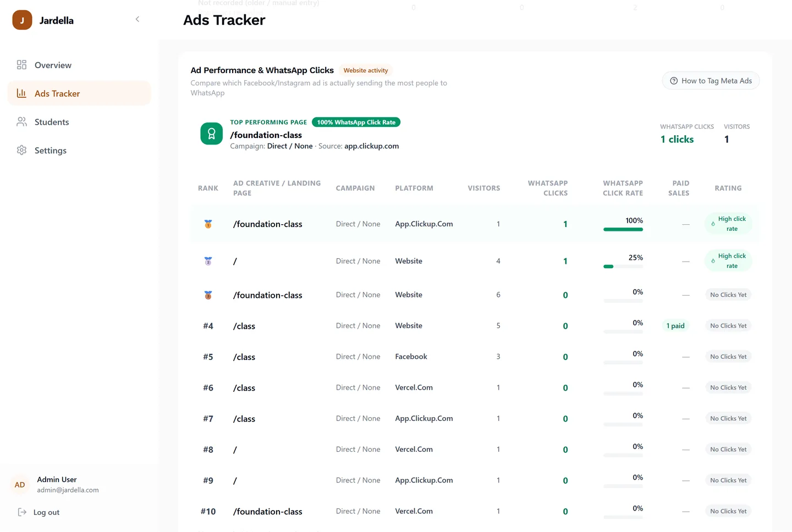Go to the Students section

(79, 122)
